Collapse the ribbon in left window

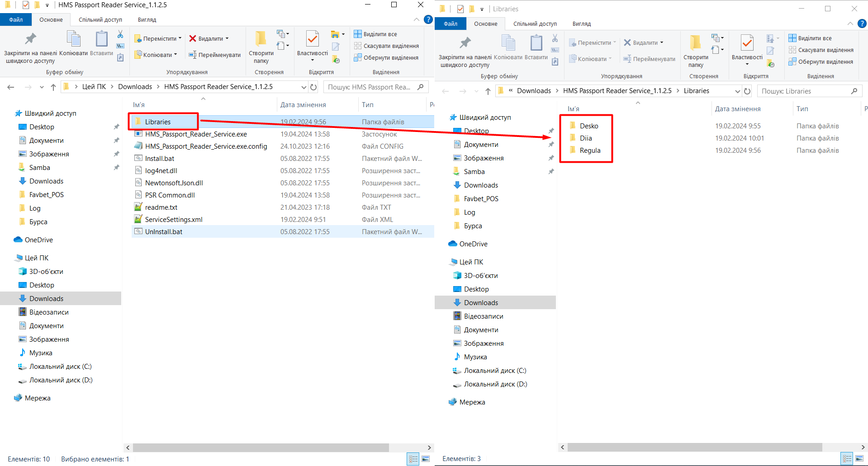pos(416,19)
